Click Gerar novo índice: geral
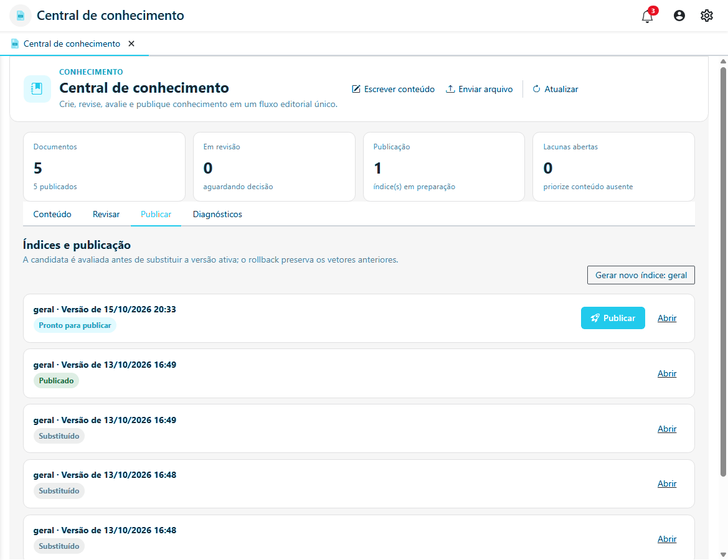The height and width of the screenshot is (560, 728). point(641,275)
